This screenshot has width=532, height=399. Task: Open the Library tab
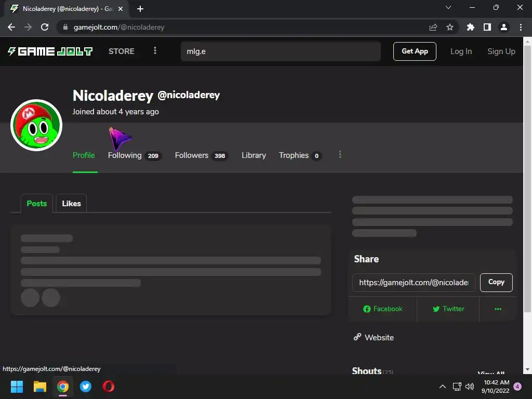[x=254, y=155]
